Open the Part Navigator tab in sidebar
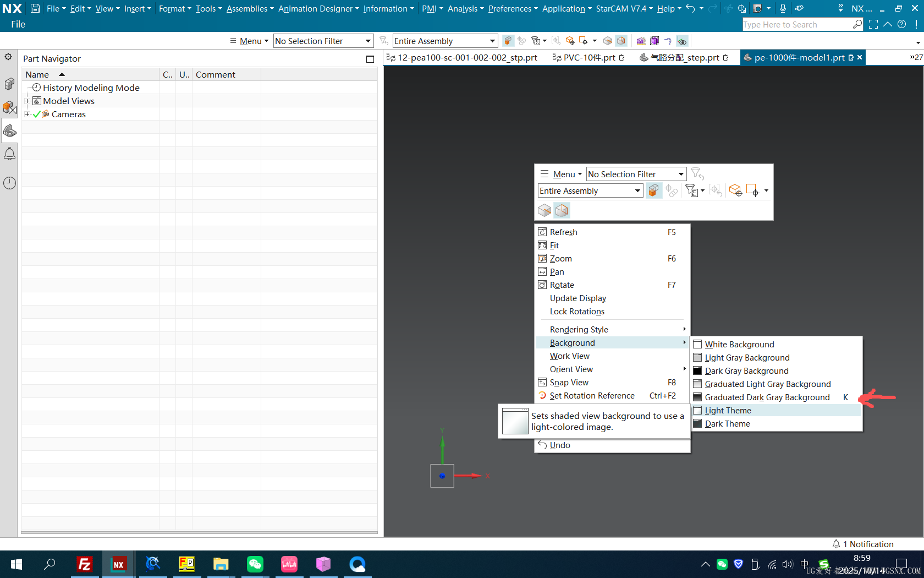This screenshot has width=924, height=578. pyautogui.click(x=9, y=130)
